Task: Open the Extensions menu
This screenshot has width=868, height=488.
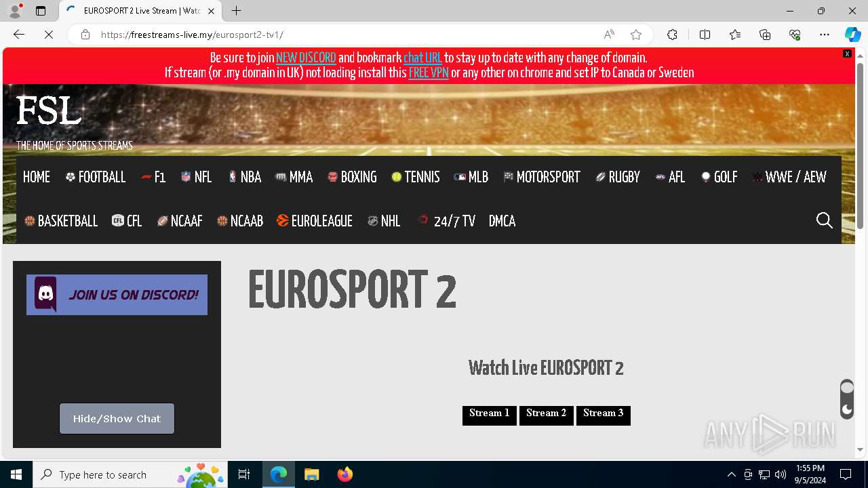Action: coord(672,35)
